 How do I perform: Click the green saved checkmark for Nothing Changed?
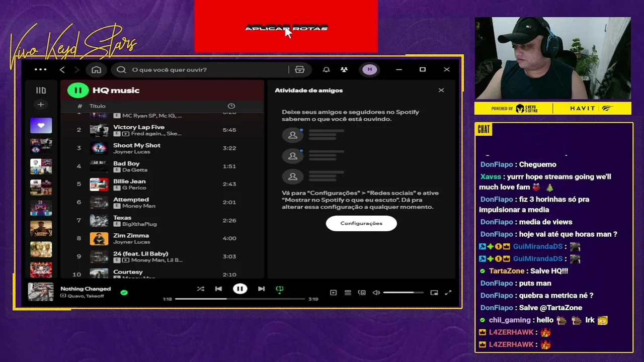[124, 292]
